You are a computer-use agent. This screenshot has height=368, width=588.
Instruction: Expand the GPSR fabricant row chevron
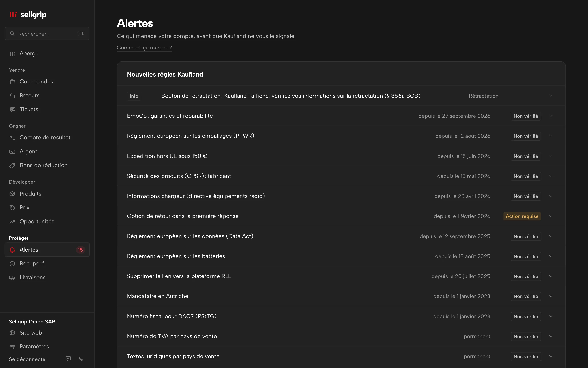(551, 176)
